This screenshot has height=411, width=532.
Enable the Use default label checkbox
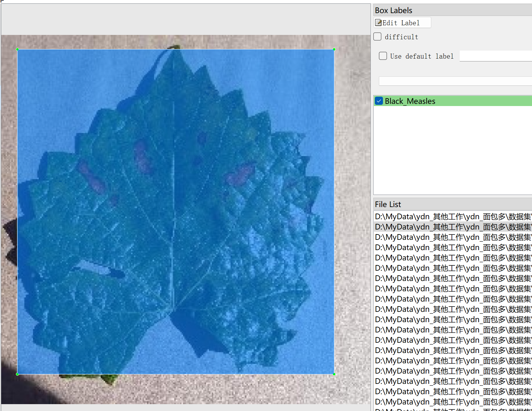pos(383,56)
